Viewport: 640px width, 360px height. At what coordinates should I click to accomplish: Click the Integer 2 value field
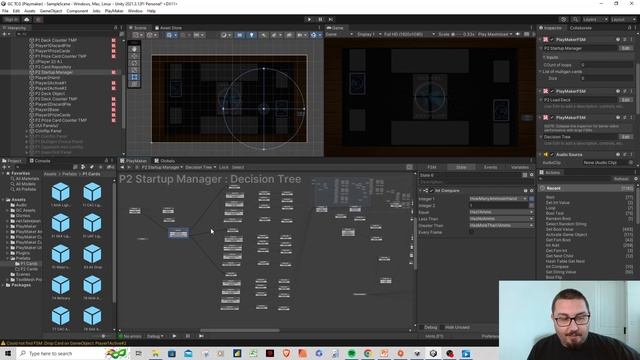coord(498,206)
